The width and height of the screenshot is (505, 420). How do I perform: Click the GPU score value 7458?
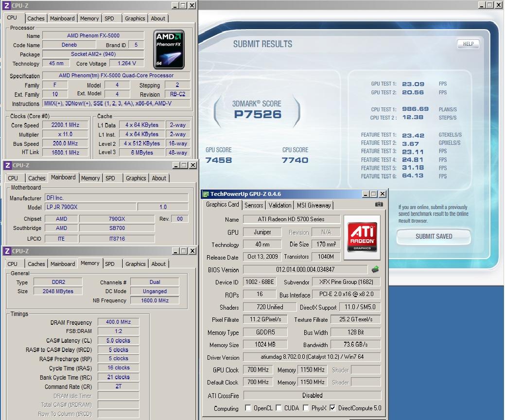point(218,160)
